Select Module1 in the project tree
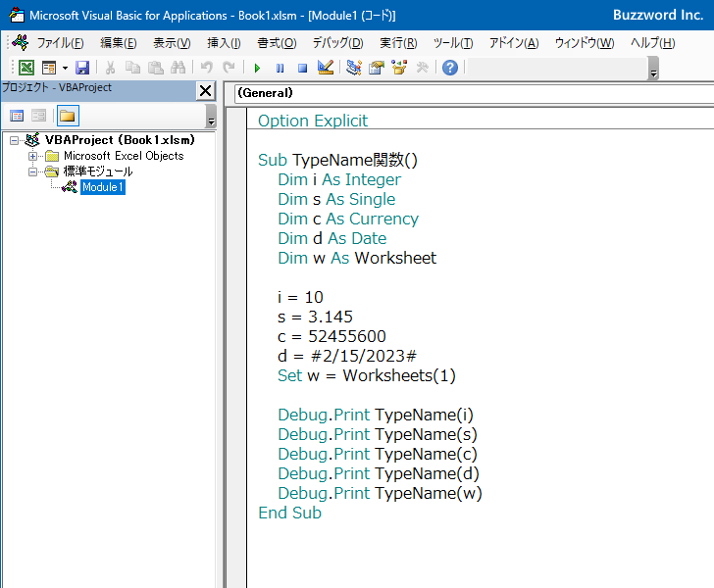This screenshot has width=714, height=588. point(103,187)
